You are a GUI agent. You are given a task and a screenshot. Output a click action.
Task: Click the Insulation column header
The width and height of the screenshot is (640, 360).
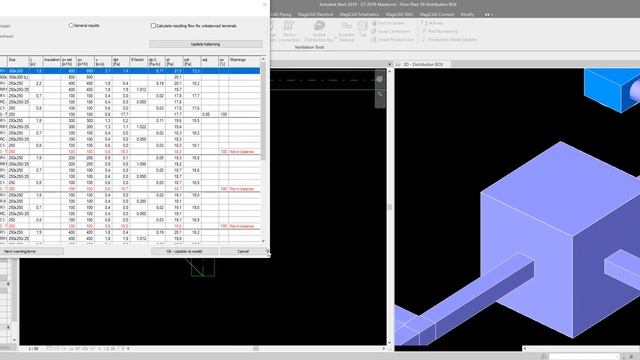(x=52, y=62)
